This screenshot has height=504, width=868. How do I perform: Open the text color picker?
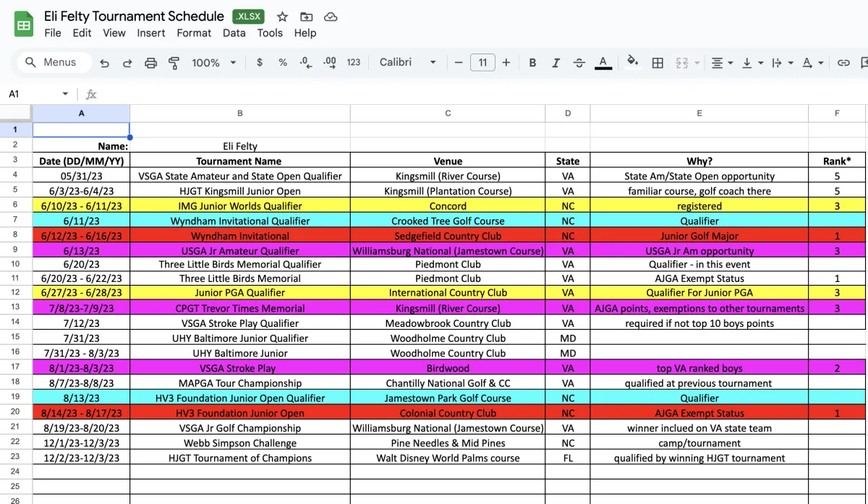603,63
